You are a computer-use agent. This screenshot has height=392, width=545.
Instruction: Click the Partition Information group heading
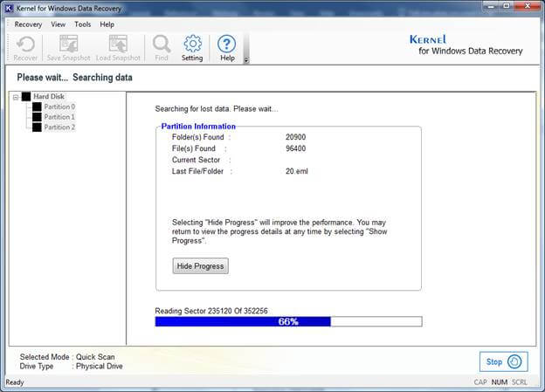click(x=198, y=126)
